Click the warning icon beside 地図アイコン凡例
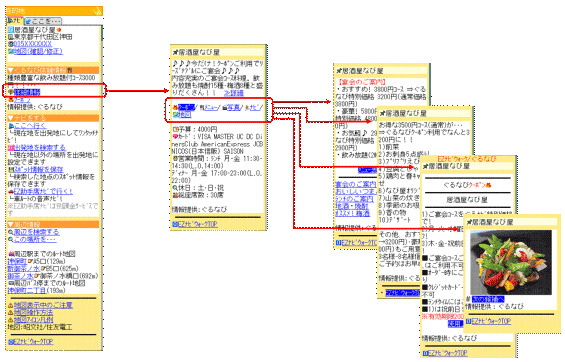The width and height of the screenshot is (565, 362). pyautogui.click(x=10, y=320)
